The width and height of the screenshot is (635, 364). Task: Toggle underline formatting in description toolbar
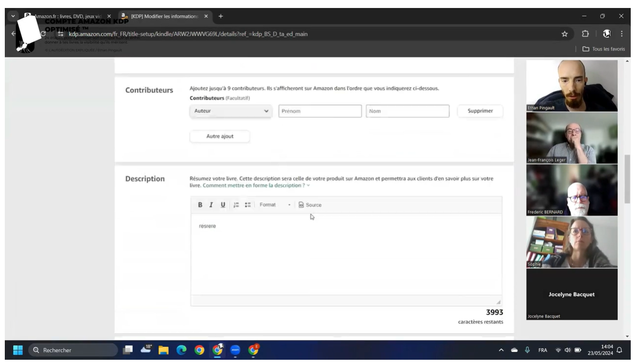223,205
